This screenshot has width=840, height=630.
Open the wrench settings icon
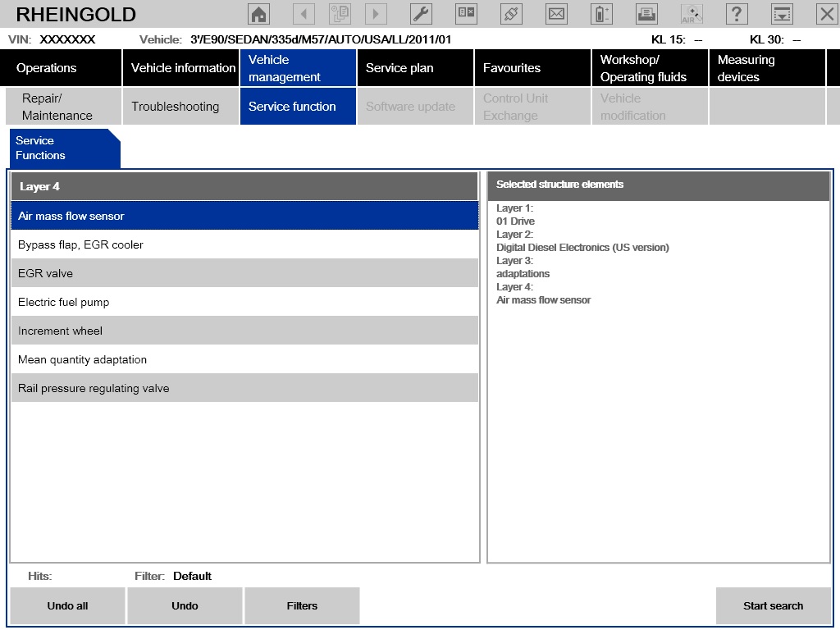click(421, 14)
